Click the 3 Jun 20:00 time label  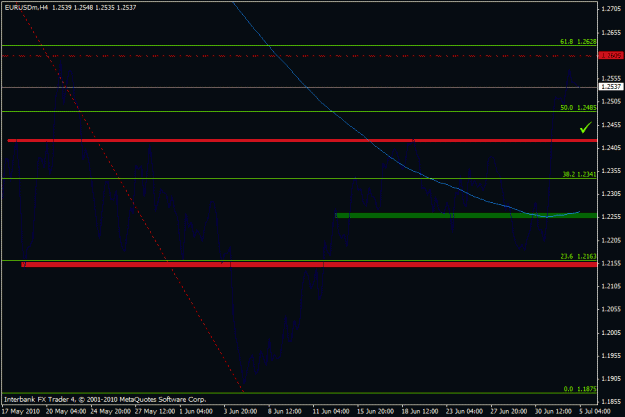coord(240,411)
